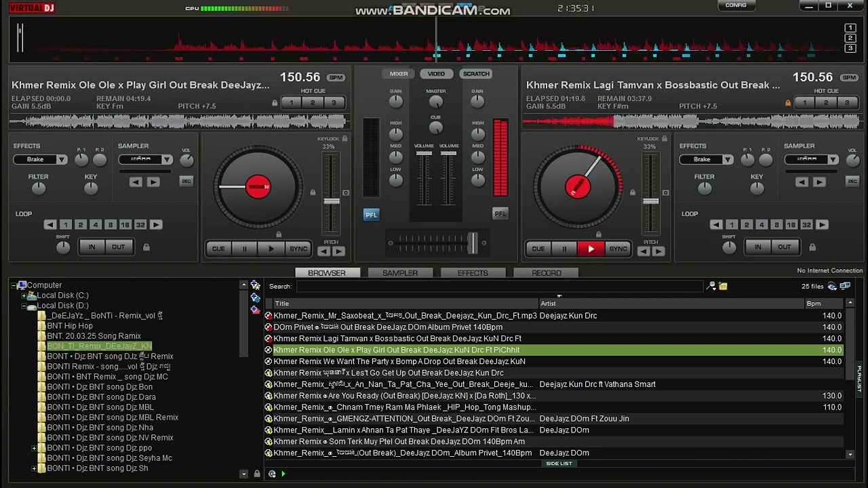Image resolution: width=868 pixels, height=488 pixels.
Task: Click left deck CUE button
Action: tap(218, 249)
